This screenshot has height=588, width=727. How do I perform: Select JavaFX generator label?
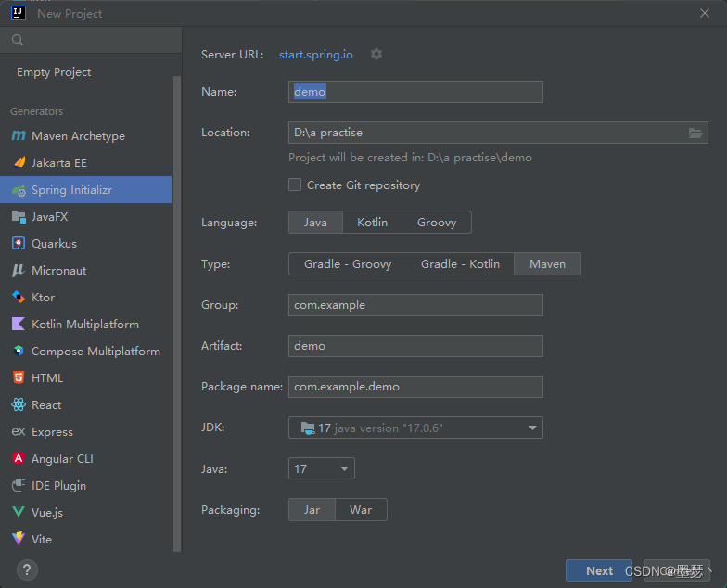(x=50, y=217)
